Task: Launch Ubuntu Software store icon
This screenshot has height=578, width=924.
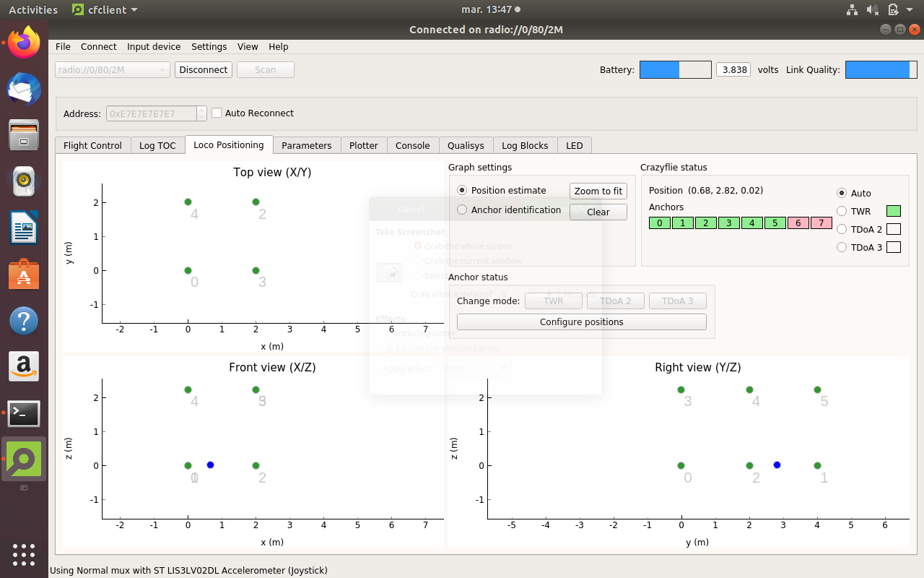Action: pos(24,275)
